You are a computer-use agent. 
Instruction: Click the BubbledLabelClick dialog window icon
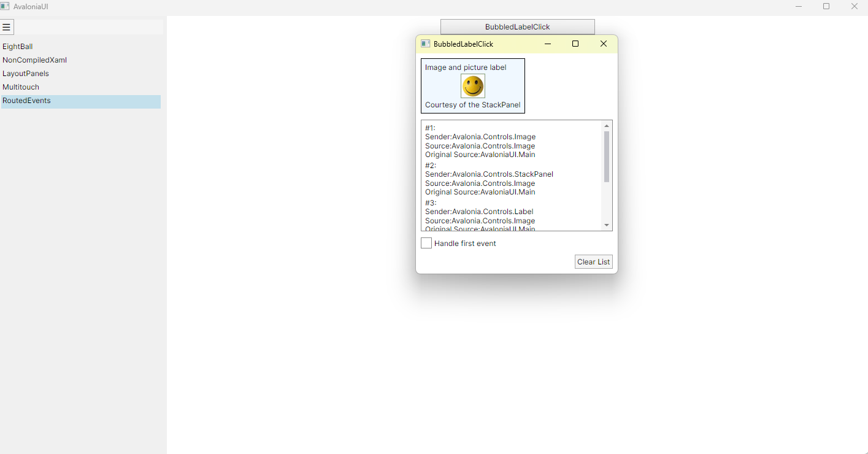426,44
